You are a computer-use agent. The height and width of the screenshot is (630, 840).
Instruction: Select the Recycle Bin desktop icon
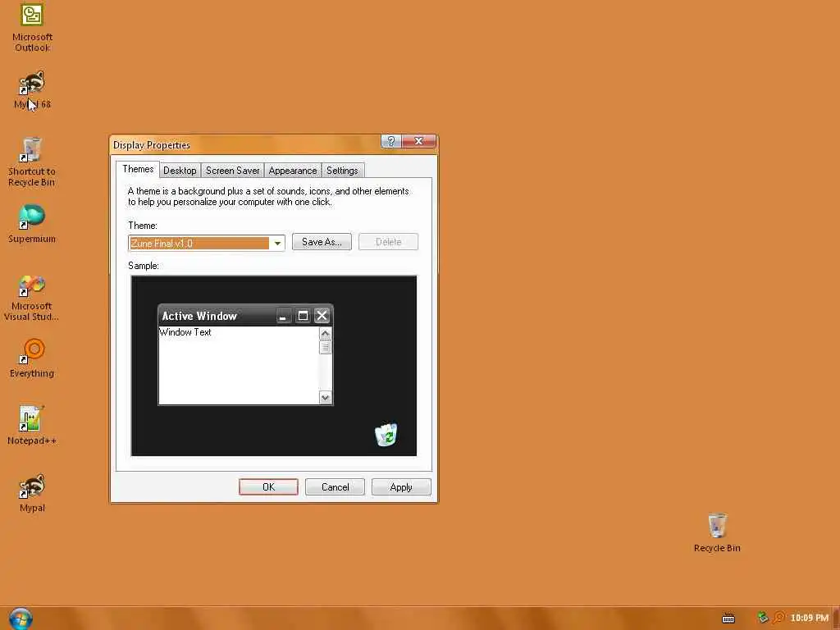coord(717,532)
